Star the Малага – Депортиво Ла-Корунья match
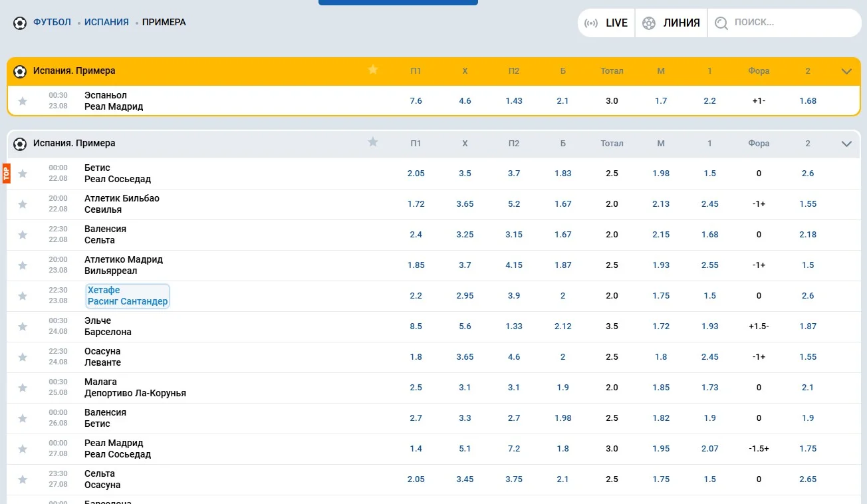 click(23, 388)
